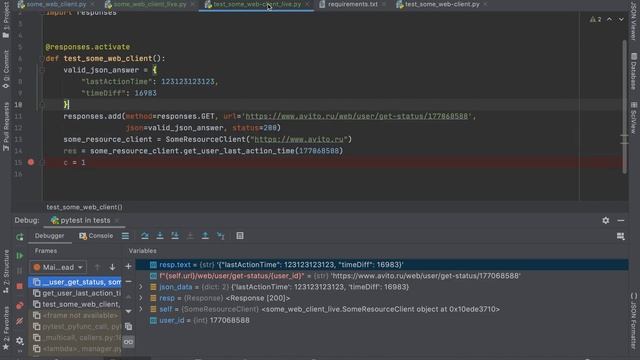The height and width of the screenshot is (360, 640).
Task: Switch to some_web_client.py tab
Action: [56, 4]
